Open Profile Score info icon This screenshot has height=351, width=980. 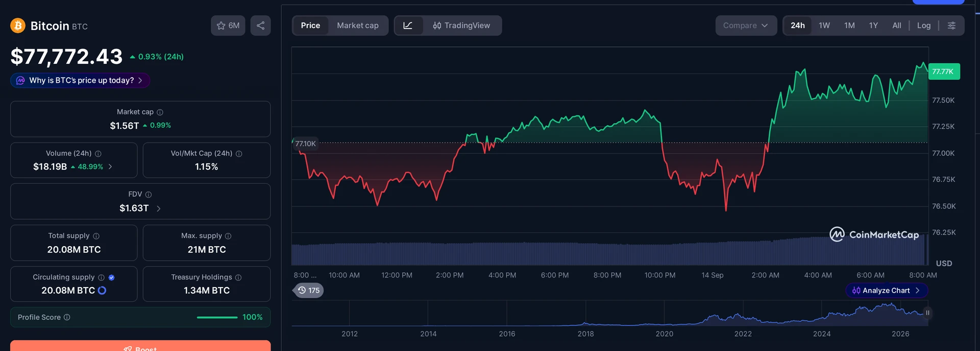click(x=67, y=317)
